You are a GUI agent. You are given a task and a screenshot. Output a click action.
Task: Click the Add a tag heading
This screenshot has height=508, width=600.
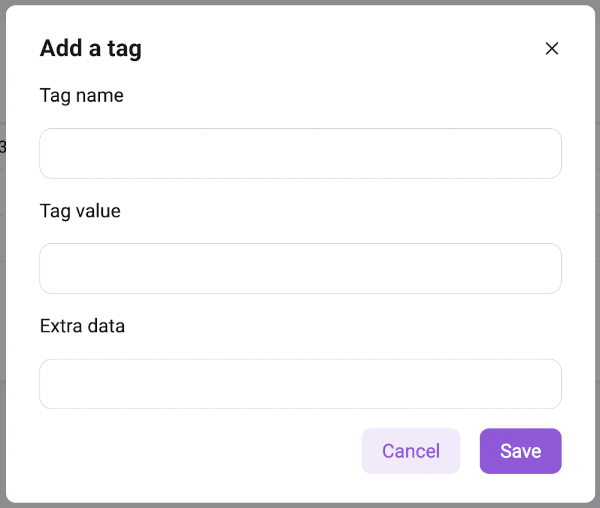click(90, 48)
